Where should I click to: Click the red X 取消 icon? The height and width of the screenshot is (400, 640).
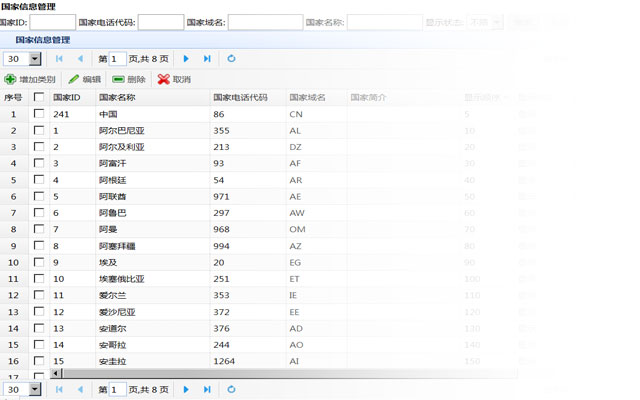click(163, 79)
